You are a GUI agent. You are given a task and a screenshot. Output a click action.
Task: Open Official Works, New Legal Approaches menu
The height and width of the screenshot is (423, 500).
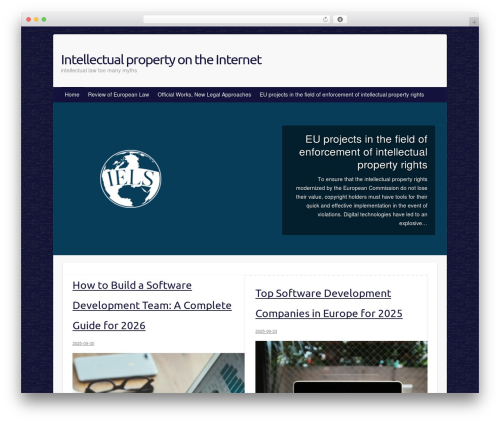click(204, 95)
